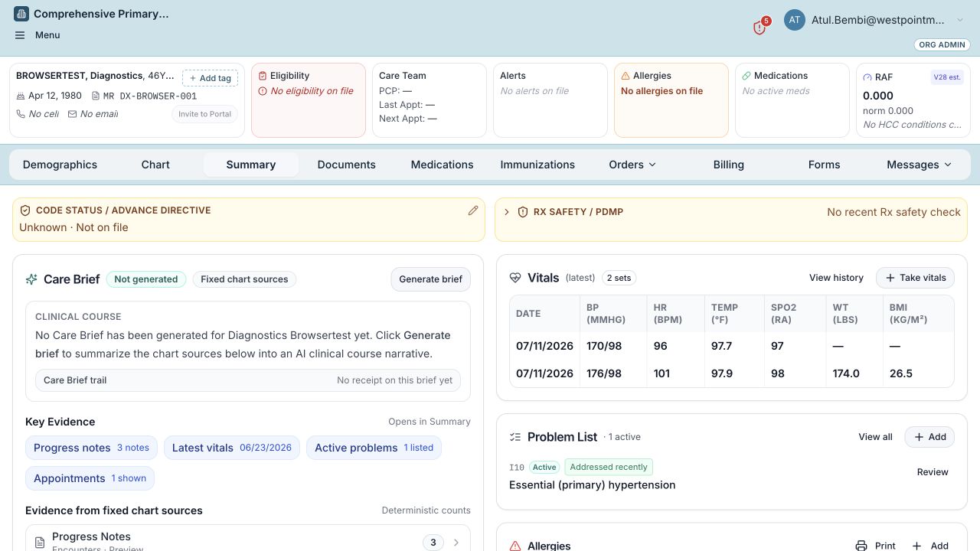Click the warning icon beside No eligibility on file

[x=263, y=91]
